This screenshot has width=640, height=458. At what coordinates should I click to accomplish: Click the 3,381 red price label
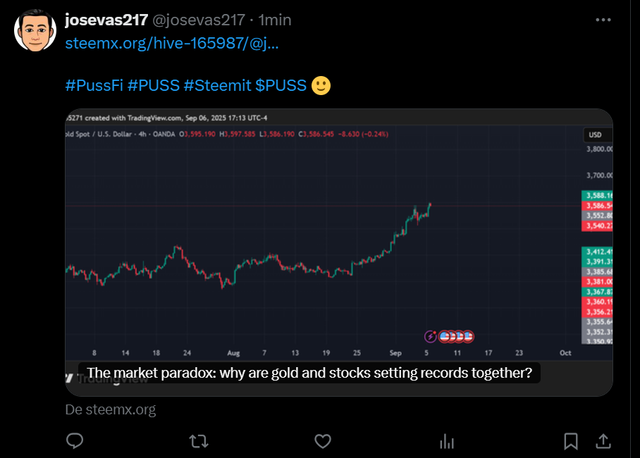[x=597, y=282]
